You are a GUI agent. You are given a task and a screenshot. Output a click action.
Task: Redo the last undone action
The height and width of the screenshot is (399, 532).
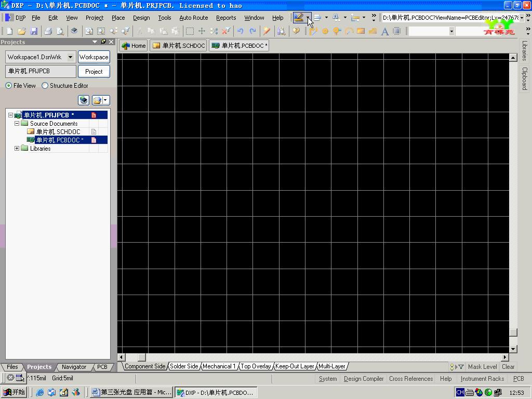click(x=253, y=31)
